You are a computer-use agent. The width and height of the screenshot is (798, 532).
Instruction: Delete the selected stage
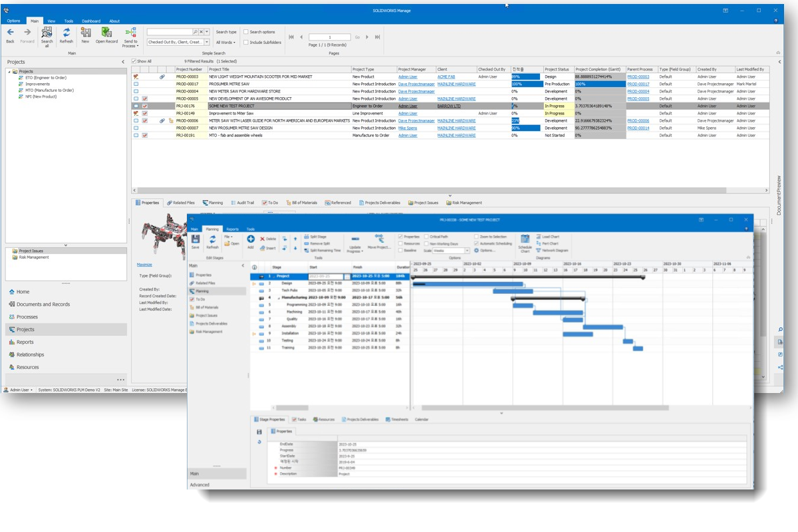click(268, 239)
